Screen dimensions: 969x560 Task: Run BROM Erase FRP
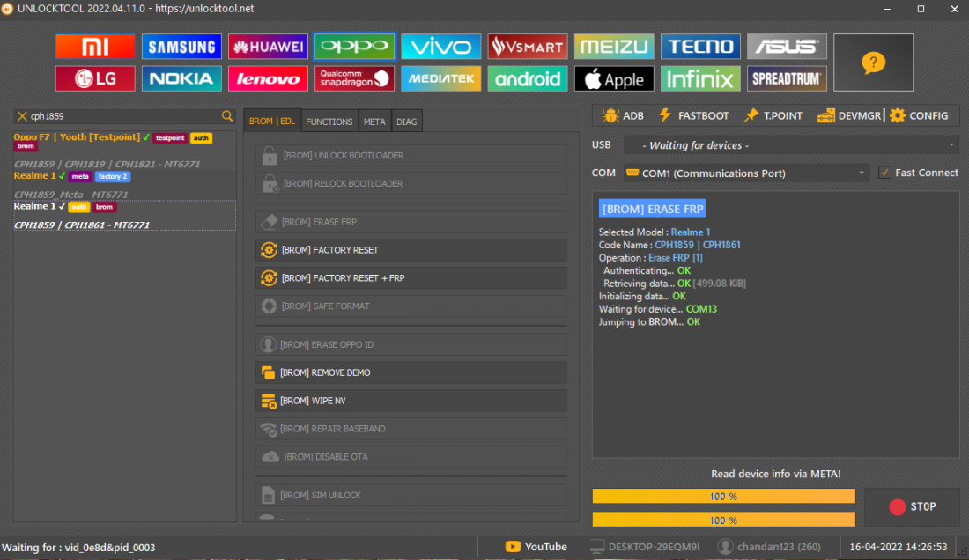(x=411, y=222)
